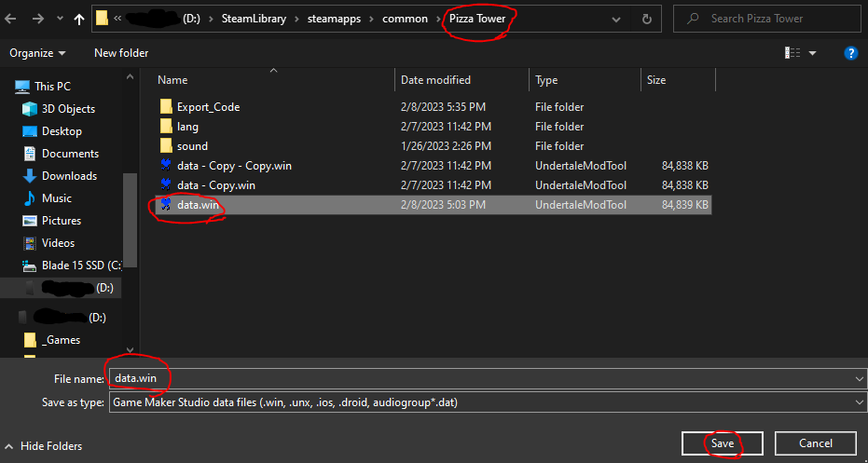Click the Export_Code folder icon

166,107
